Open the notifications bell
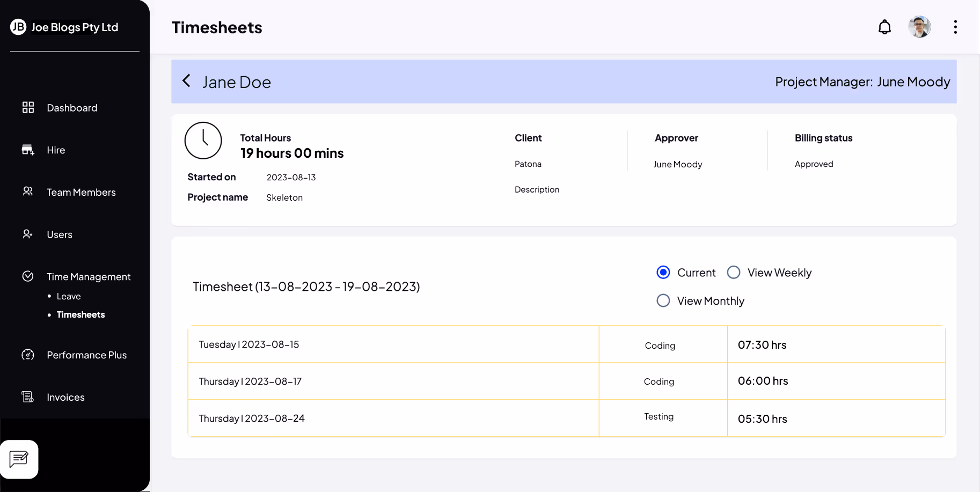This screenshot has width=980, height=492. pyautogui.click(x=884, y=27)
